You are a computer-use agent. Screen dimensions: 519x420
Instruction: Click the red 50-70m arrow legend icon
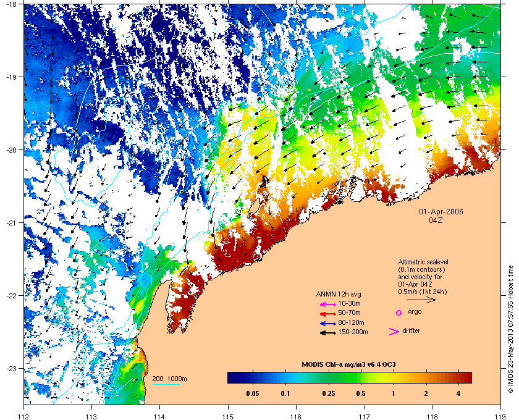tap(328, 314)
